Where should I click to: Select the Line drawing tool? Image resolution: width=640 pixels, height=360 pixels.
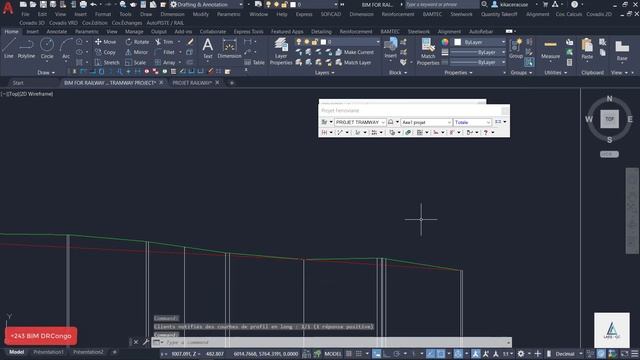click(9, 48)
